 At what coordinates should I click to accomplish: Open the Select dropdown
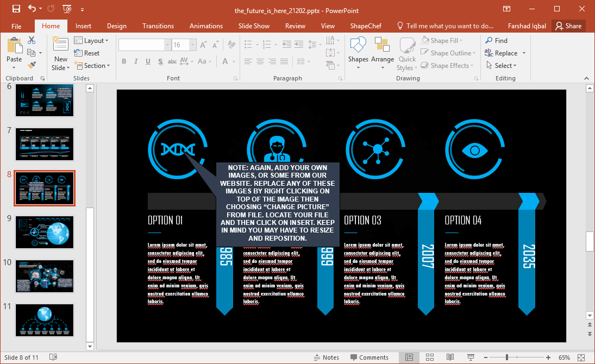coord(502,66)
